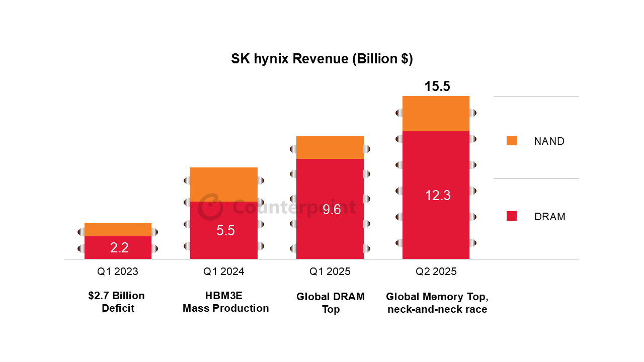The image size is (644, 362).
Task: Click the Q2 2025 axis label
Action: tap(436, 271)
